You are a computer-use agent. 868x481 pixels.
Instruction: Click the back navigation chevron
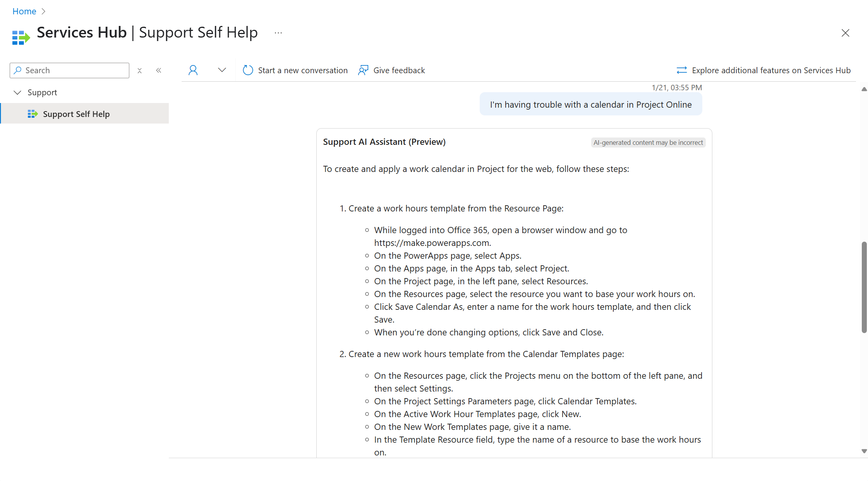[158, 70]
